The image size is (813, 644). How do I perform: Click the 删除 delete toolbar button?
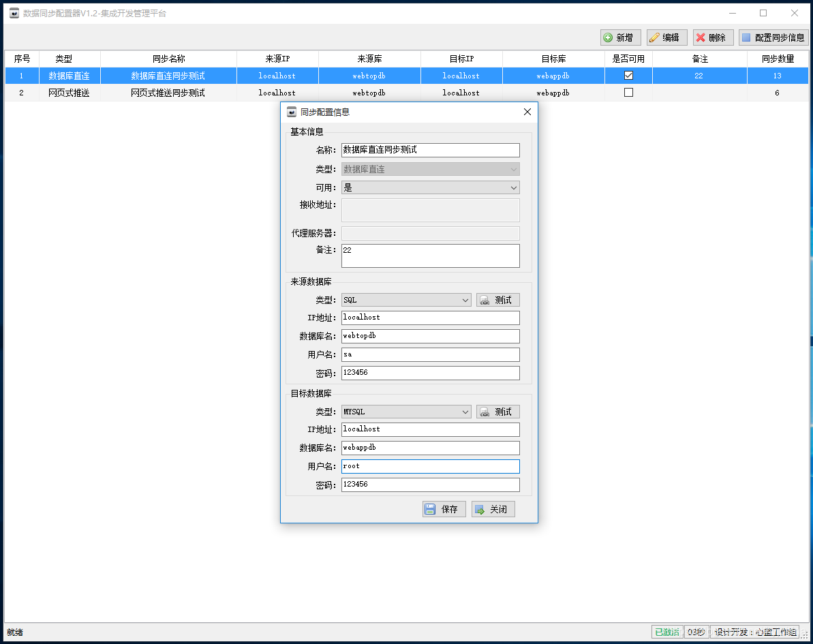[x=713, y=37]
